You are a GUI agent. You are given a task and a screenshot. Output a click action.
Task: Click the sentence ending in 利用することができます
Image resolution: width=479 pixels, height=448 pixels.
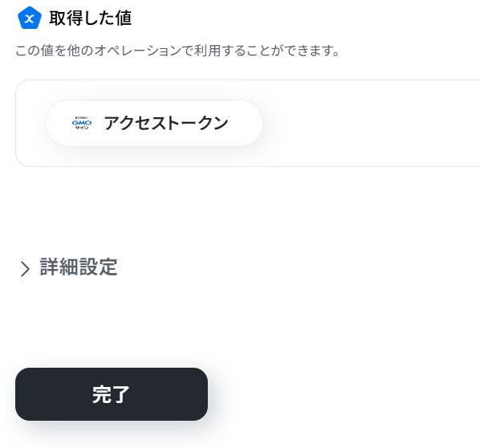pos(177,51)
